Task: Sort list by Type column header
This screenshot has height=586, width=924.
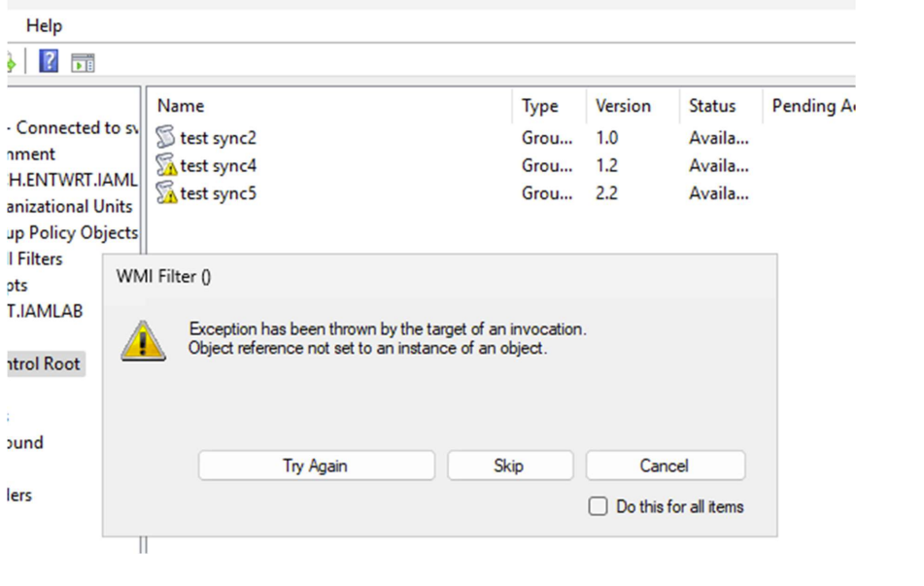Action: pyautogui.click(x=539, y=106)
